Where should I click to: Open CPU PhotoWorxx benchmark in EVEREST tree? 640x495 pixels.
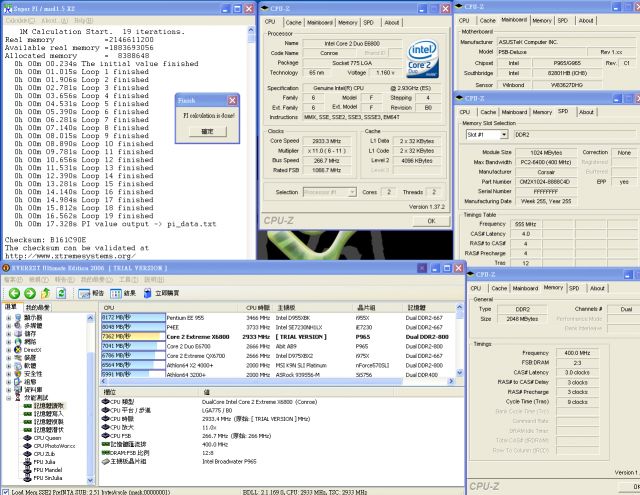click(x=54, y=446)
